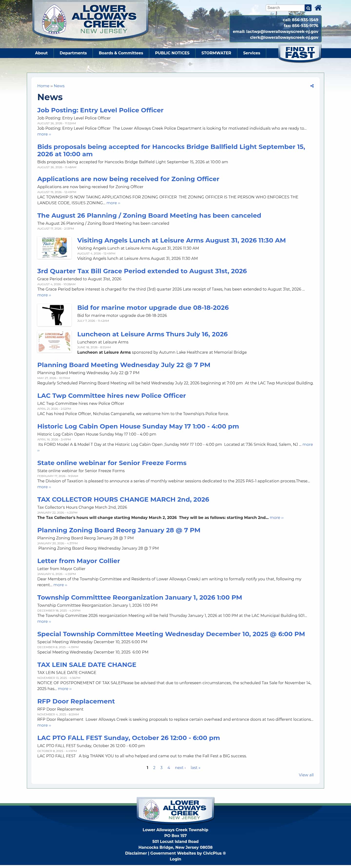This screenshot has height=868, width=351.
Task: Click 'more' under Senior Freeze webinar summary
Action: (x=44, y=487)
